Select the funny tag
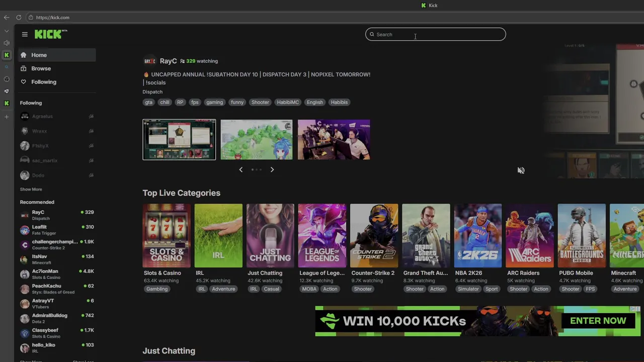 click(237, 102)
